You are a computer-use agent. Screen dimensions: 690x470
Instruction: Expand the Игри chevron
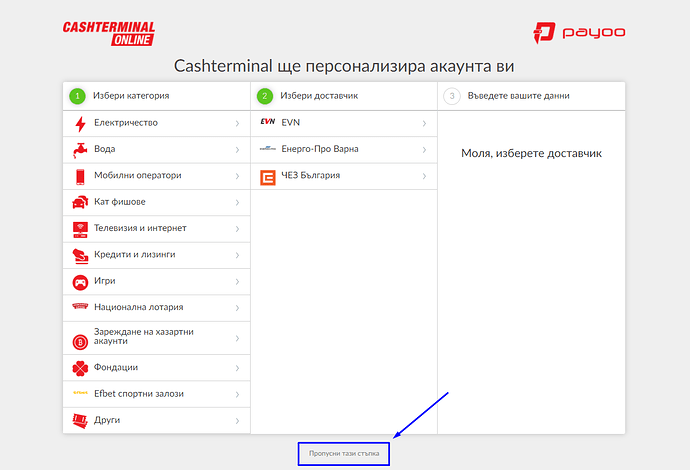pyautogui.click(x=237, y=282)
